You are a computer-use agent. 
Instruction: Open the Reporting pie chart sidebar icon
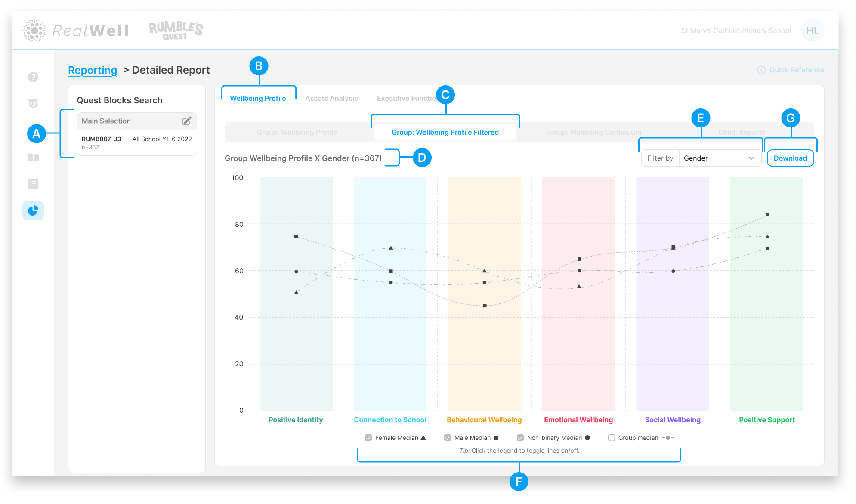click(33, 210)
